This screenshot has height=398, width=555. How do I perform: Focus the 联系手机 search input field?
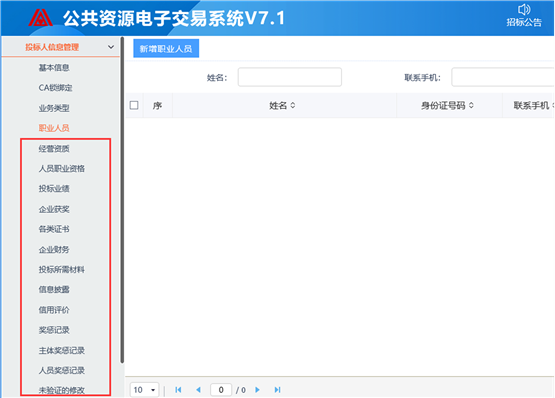tap(503, 77)
